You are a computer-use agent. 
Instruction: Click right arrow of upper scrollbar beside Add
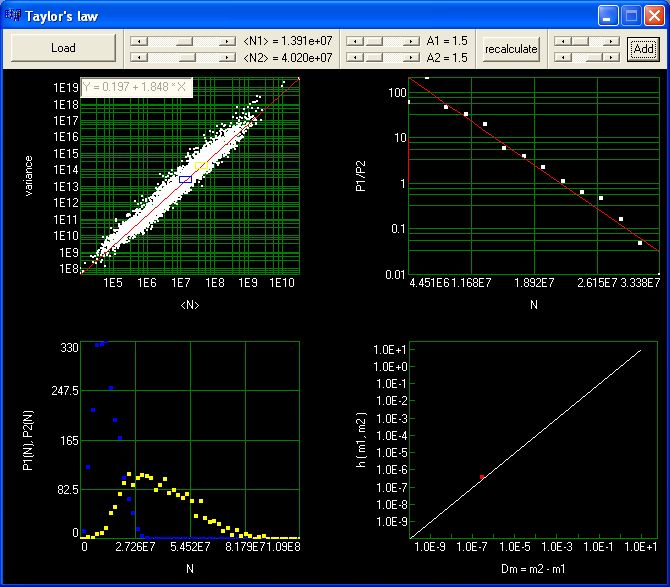[611, 41]
